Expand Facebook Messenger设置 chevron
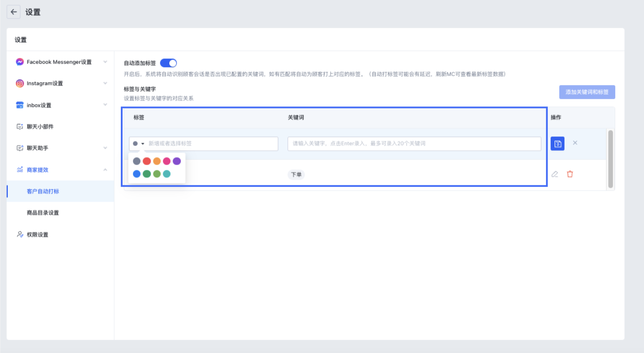Viewport: 644px width, 353px height. tap(105, 62)
